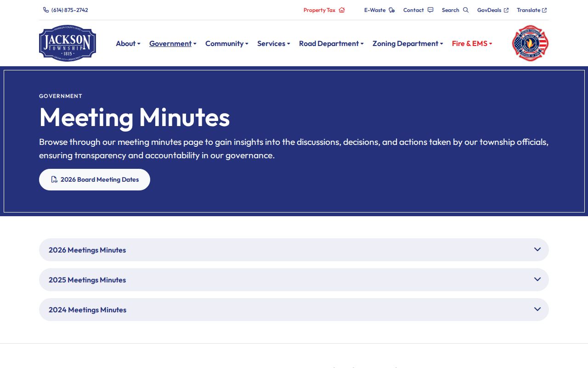The height and width of the screenshot is (368, 588).
Task: Click the GovDeals text link
Action: 489,10
